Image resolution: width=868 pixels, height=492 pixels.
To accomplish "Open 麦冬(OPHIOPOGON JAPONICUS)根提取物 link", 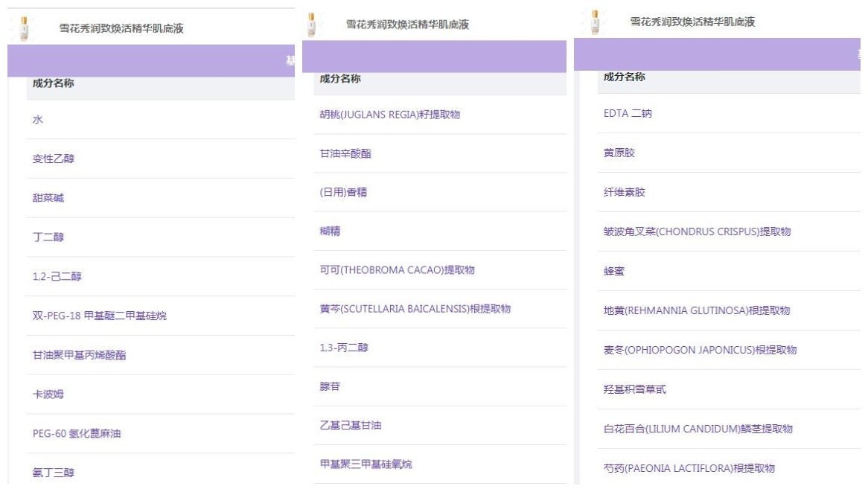I will coord(700,351).
